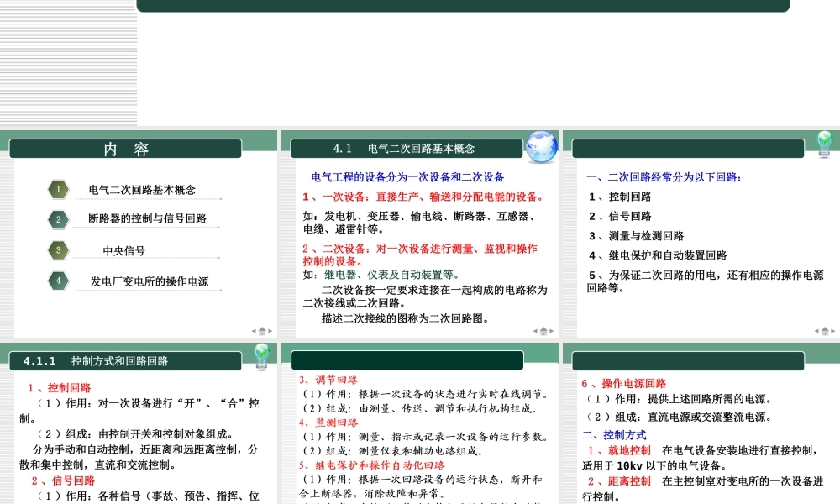Click the lightbulb icon on the 4.1.1 slide
Screen dimensions: 840x504
pos(261,357)
